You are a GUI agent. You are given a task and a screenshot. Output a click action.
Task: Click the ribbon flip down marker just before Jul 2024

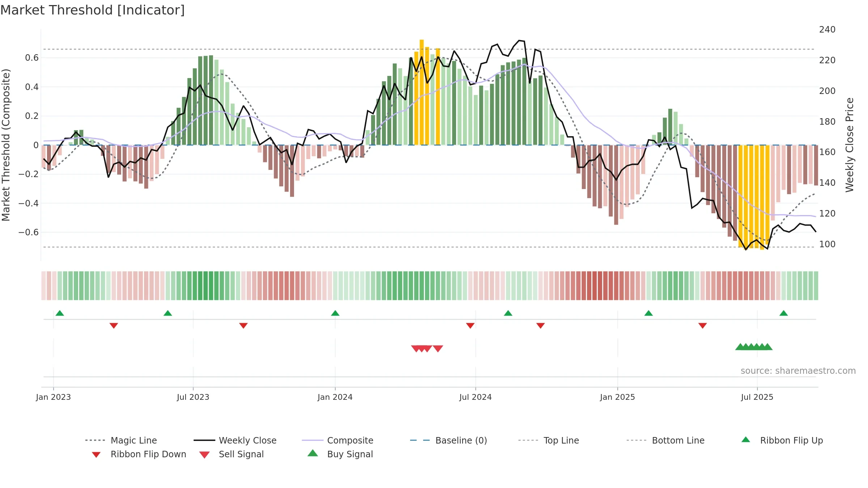click(x=470, y=326)
